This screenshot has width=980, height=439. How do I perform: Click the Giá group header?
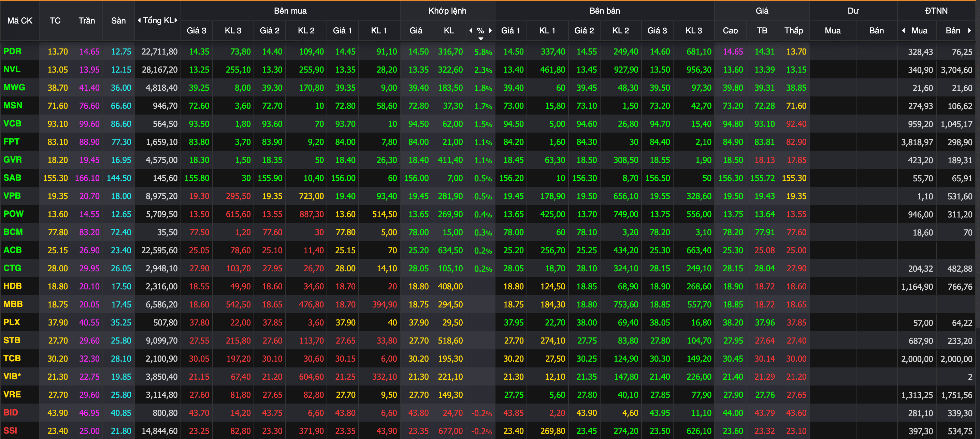762,11
